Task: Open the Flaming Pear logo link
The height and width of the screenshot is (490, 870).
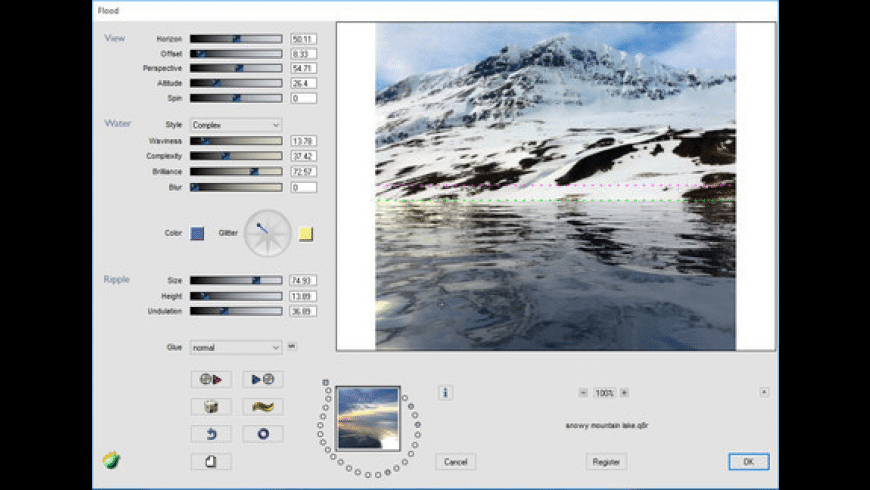Action: pyautogui.click(x=111, y=460)
